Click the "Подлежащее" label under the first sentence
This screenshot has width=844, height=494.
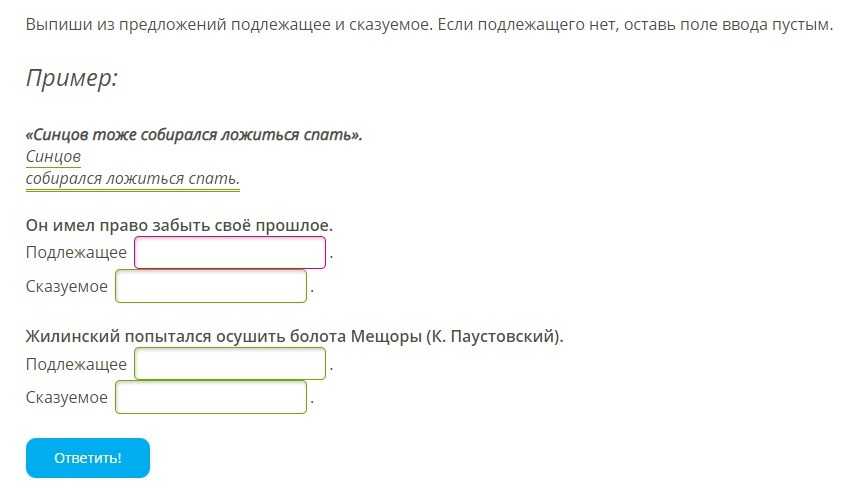click(x=76, y=252)
